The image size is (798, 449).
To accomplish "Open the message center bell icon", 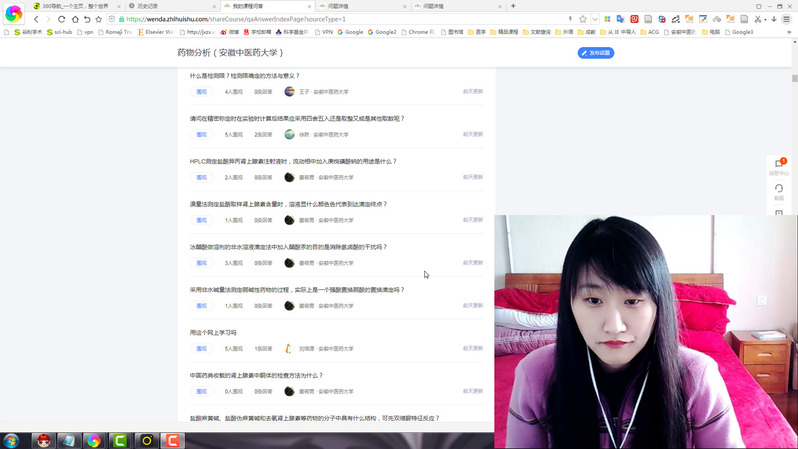I will pyautogui.click(x=779, y=163).
